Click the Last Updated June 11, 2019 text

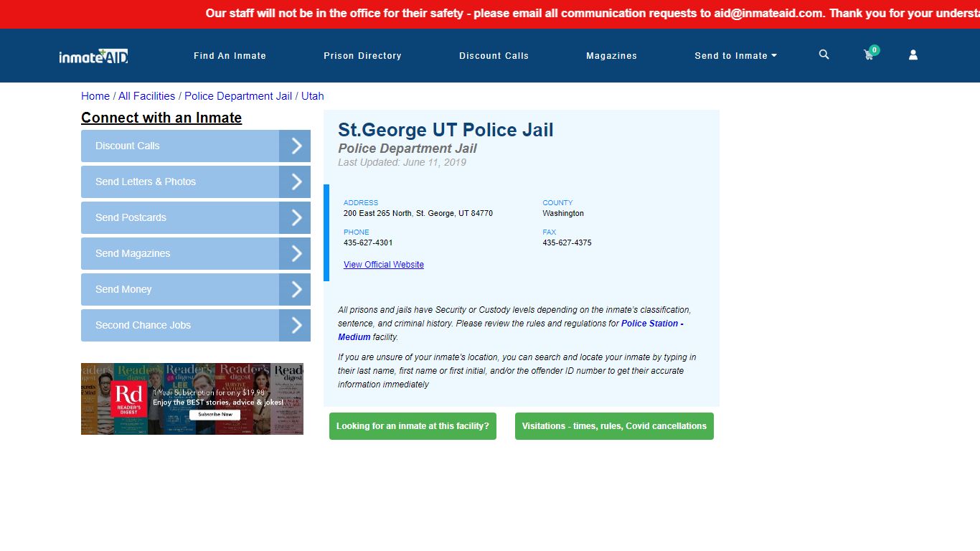point(402,163)
